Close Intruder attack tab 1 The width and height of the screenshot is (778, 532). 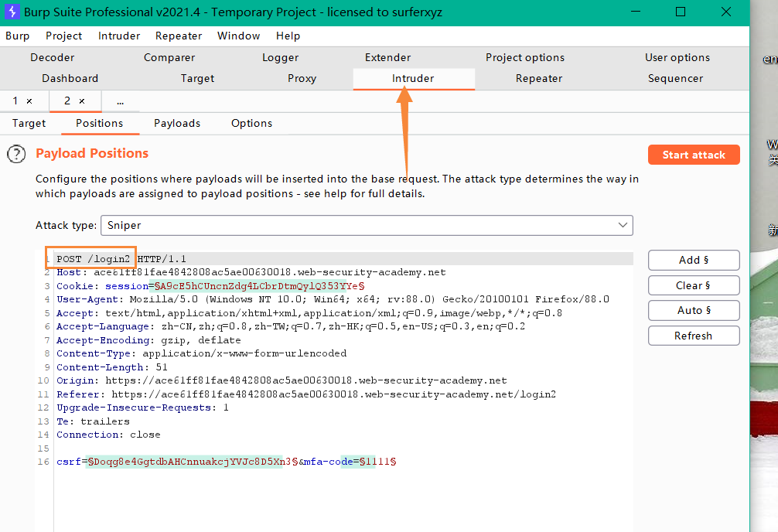point(29,101)
